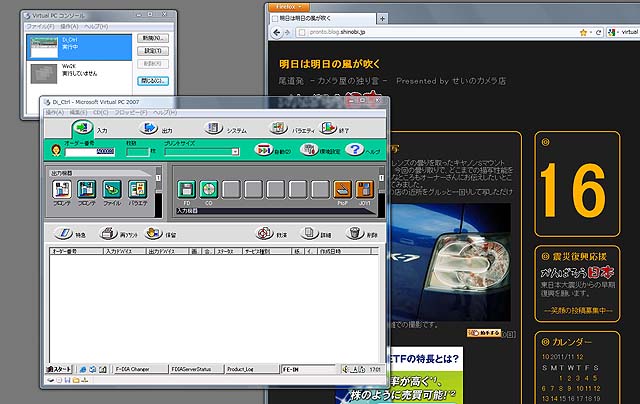
Task: Click the red circular icon left of 詳細
Action: (264, 233)
